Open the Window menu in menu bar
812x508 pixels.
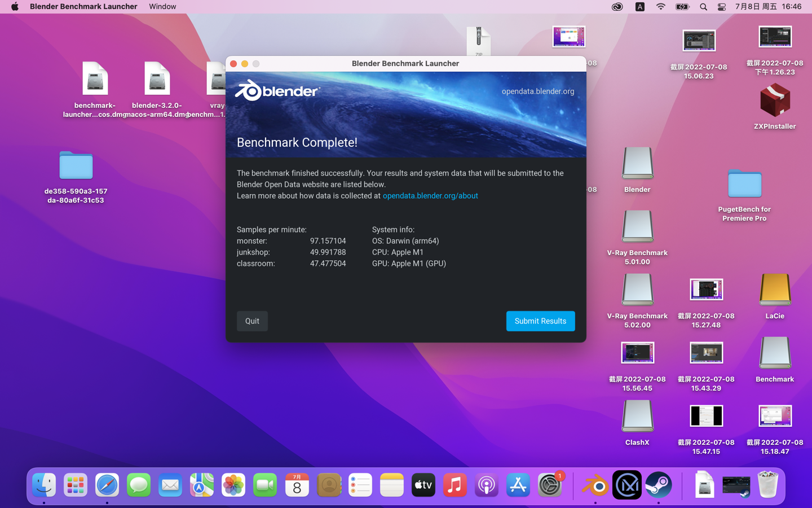[162, 6]
